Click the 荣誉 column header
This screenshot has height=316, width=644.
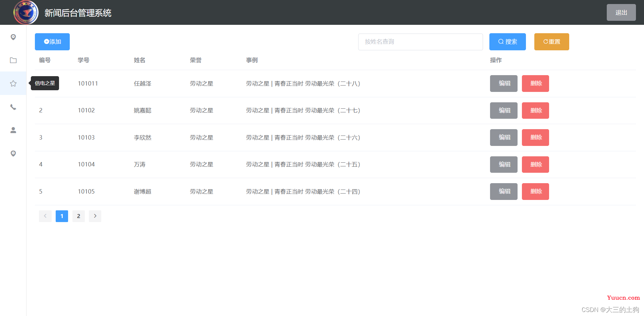tap(196, 60)
